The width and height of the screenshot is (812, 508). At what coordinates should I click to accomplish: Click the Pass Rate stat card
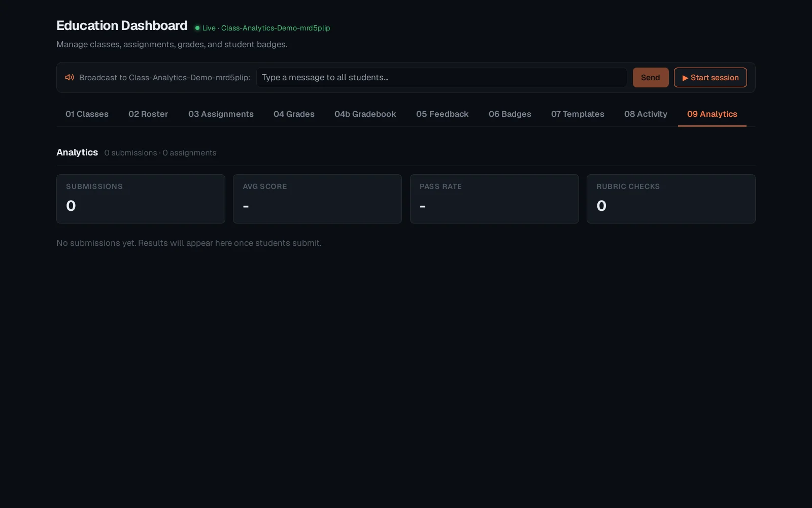tap(494, 199)
